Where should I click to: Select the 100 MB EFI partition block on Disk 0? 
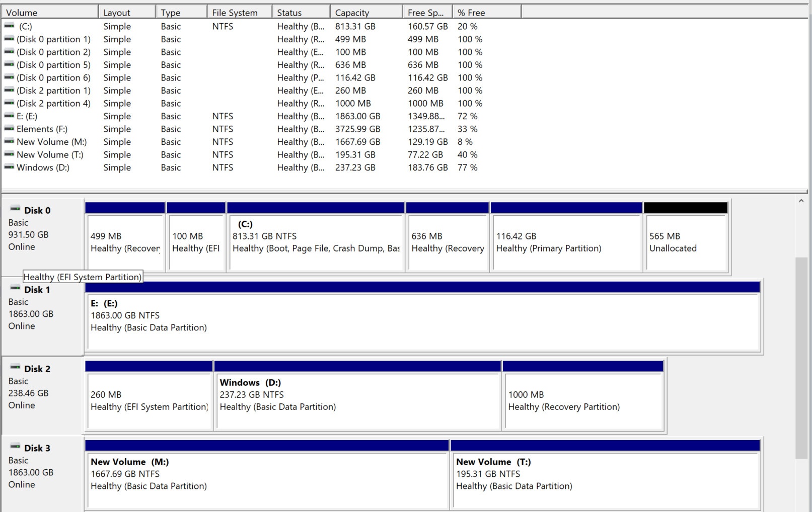click(196, 237)
